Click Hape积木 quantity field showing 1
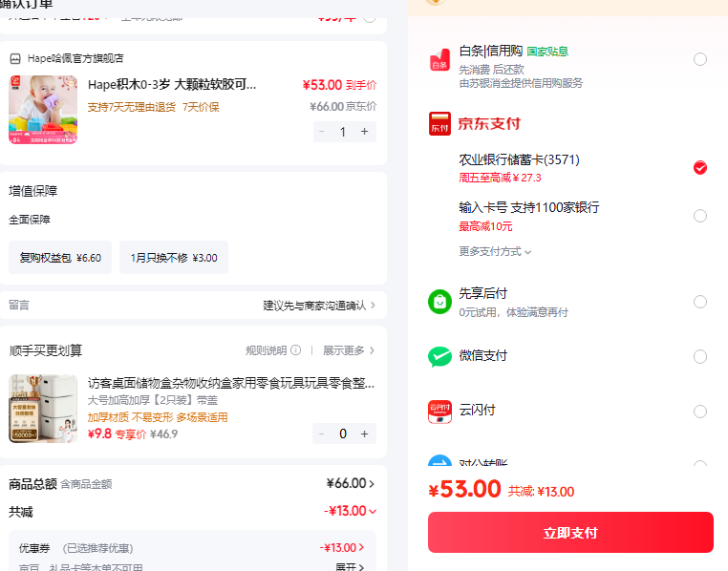Screen dimensions: 728x571 point(343,132)
